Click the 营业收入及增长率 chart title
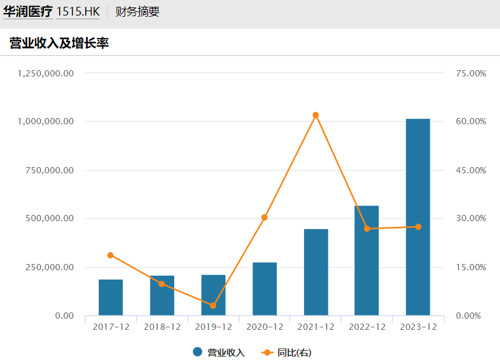 coord(59,43)
